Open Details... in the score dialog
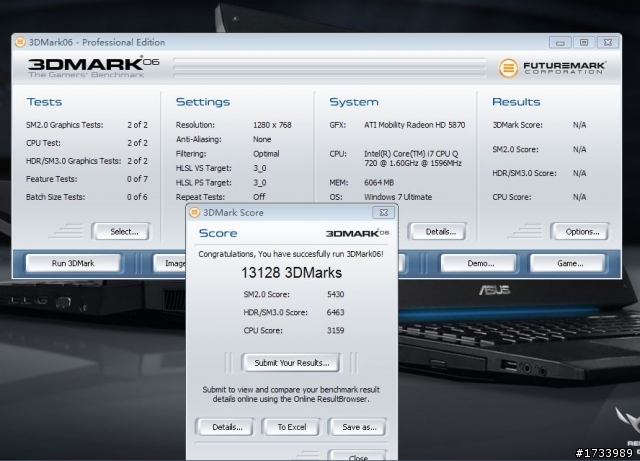 point(227,427)
